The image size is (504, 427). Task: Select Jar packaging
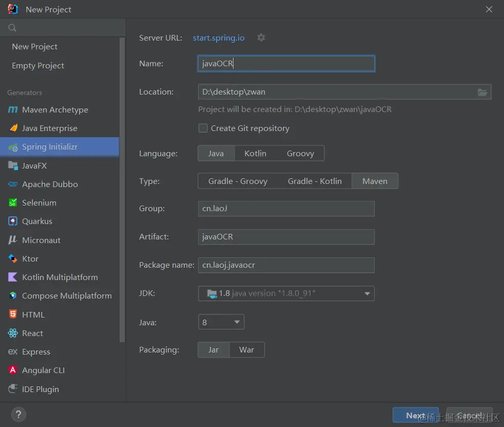(214, 350)
